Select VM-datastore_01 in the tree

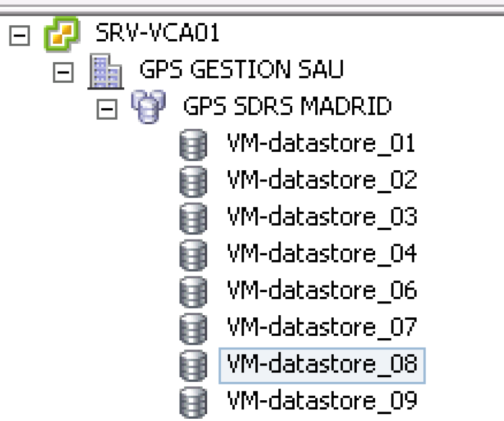click(321, 144)
